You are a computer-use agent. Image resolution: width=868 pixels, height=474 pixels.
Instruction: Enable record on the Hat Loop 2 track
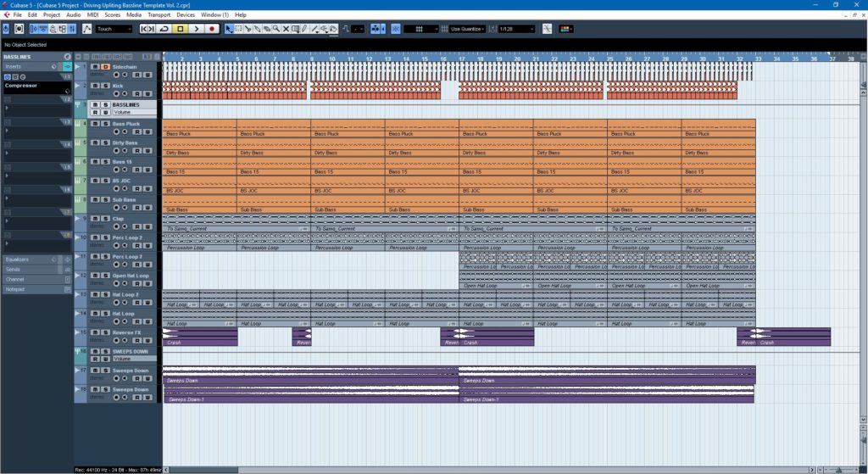[x=116, y=303]
